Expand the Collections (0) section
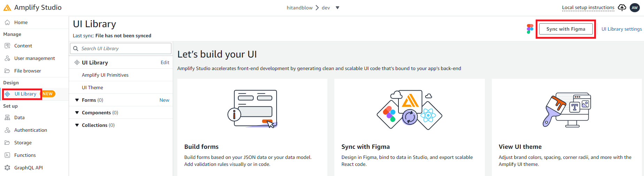 (x=77, y=125)
